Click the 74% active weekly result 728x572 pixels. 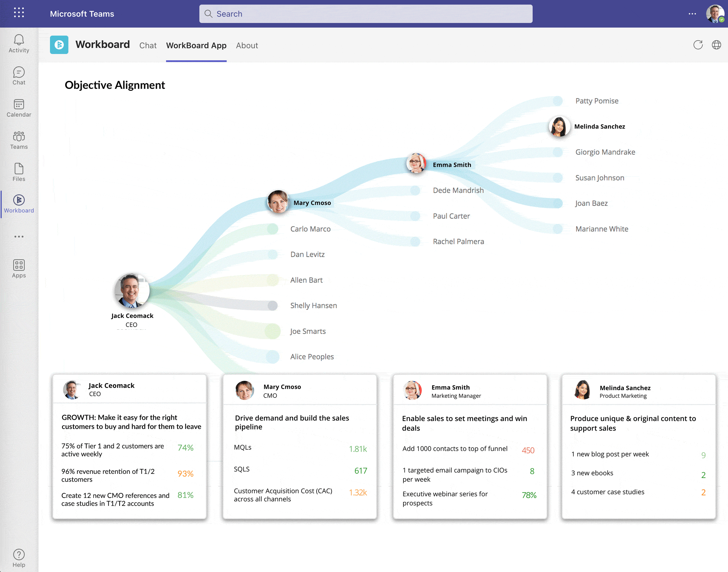pos(185,448)
